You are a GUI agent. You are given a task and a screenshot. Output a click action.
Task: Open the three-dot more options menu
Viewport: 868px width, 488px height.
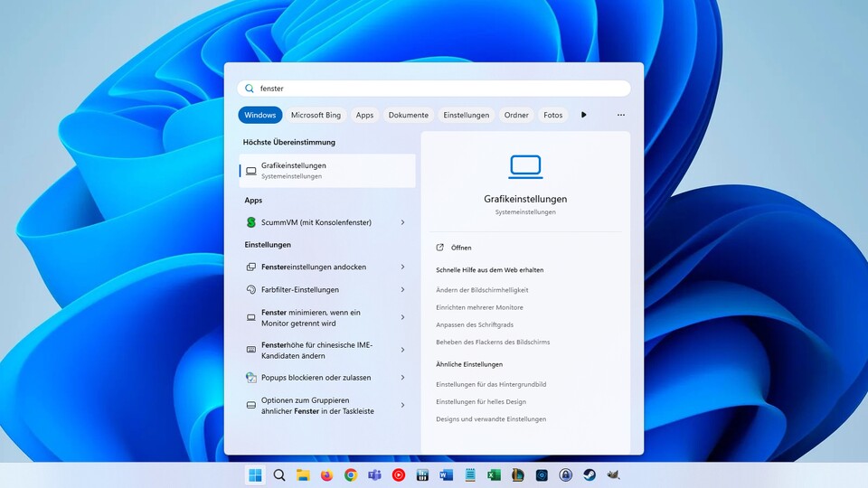click(621, 115)
